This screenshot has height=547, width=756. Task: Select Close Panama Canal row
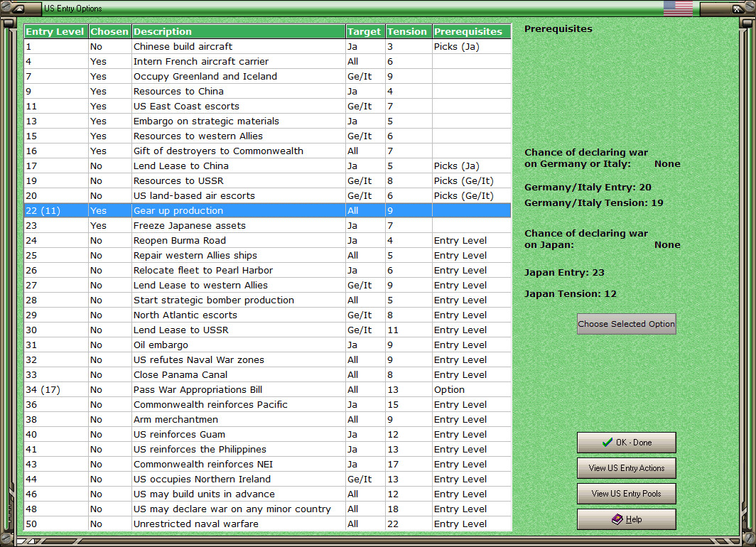point(268,375)
